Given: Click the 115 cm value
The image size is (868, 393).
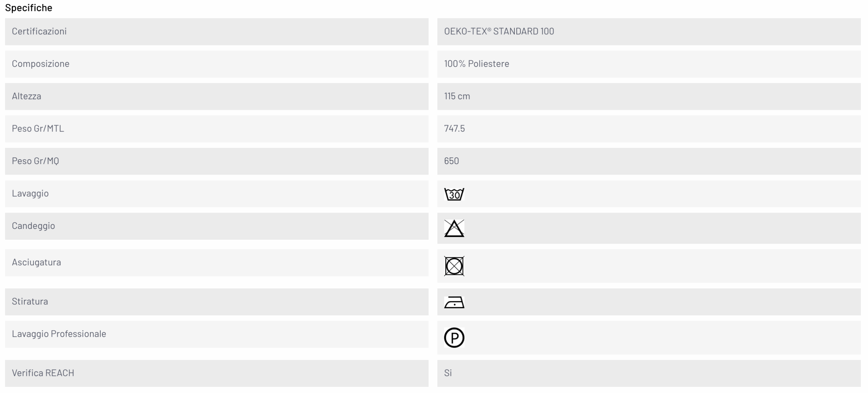Looking at the screenshot, I should (x=457, y=96).
